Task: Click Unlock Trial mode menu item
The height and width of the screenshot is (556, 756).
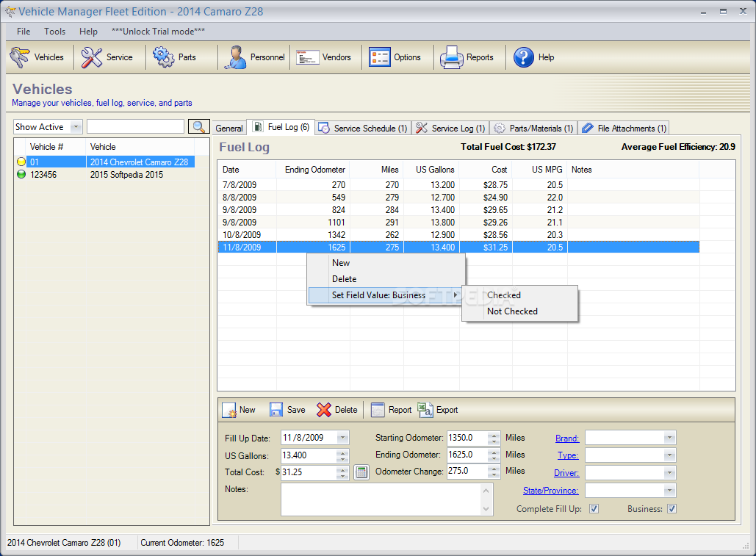Action: (158, 32)
